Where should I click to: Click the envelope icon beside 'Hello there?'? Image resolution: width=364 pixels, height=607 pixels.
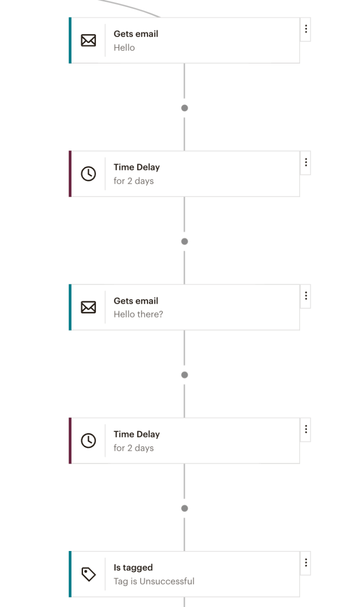click(89, 307)
